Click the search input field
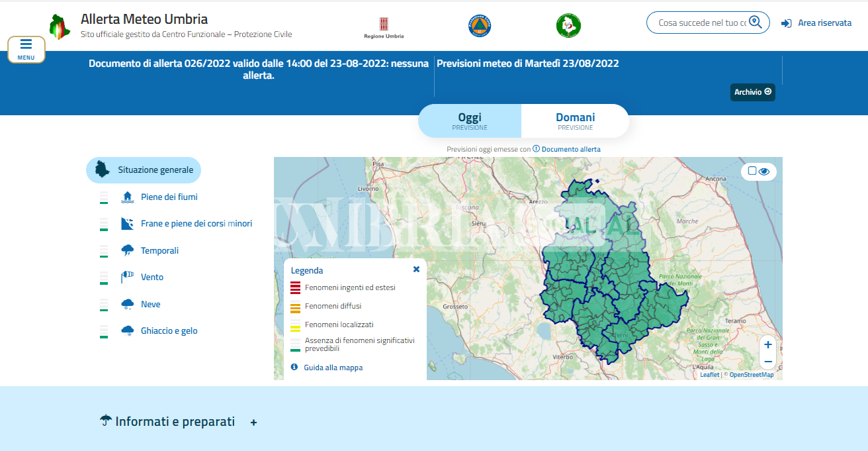Viewport: 868px width, 451px height. click(701, 23)
